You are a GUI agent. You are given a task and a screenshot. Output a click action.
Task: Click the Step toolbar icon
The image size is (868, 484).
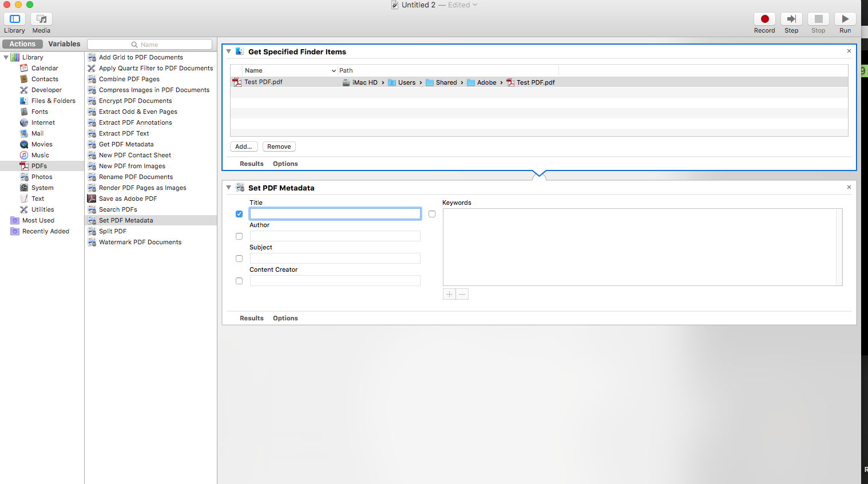tap(791, 19)
